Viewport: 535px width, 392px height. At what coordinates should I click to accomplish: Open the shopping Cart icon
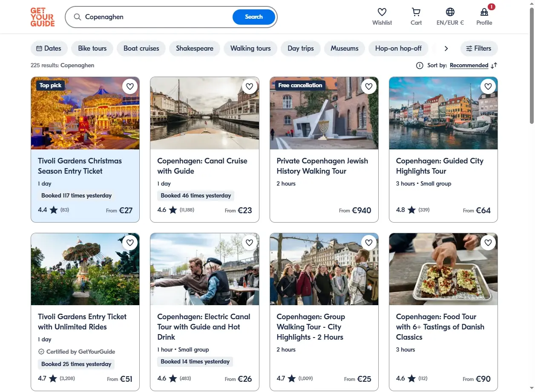click(416, 12)
